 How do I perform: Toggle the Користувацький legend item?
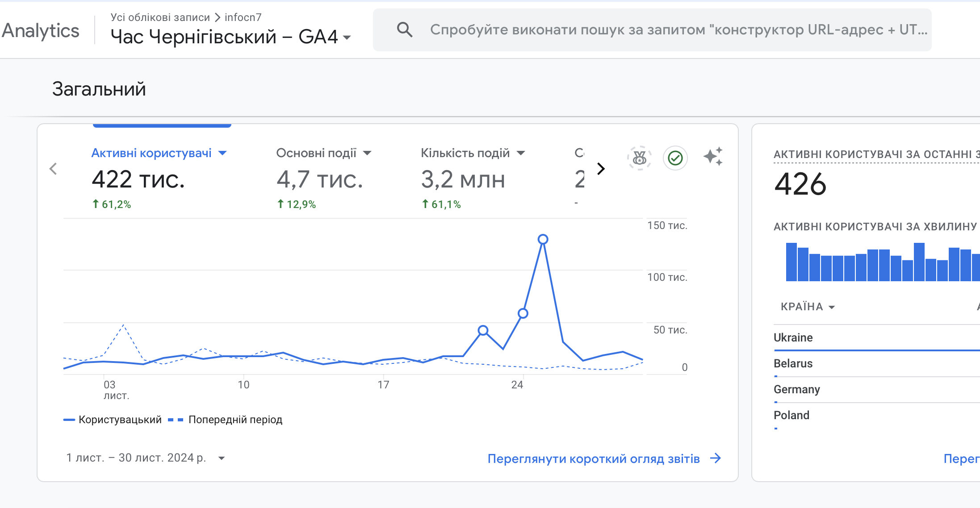click(x=113, y=420)
